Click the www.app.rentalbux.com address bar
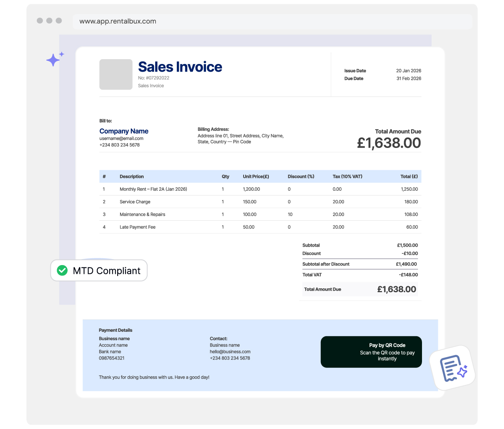 coord(272,21)
